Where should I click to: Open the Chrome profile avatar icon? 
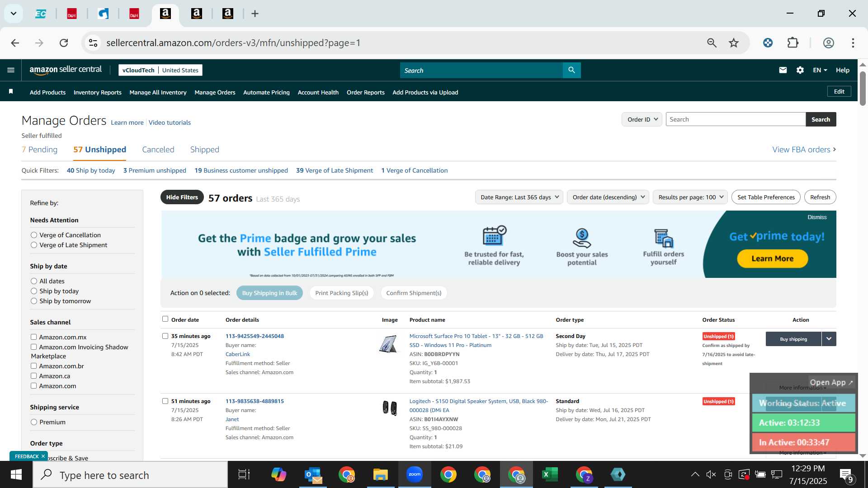[829, 43]
